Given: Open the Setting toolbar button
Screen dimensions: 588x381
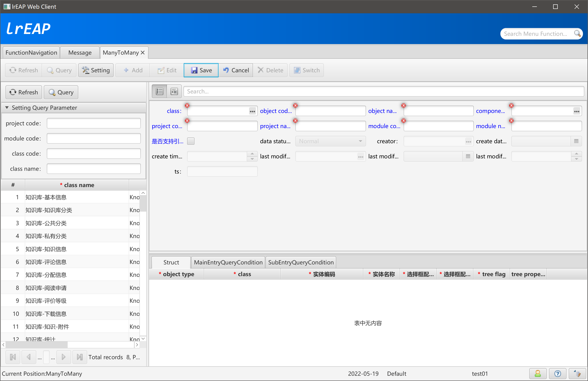Looking at the screenshot, I should (96, 70).
